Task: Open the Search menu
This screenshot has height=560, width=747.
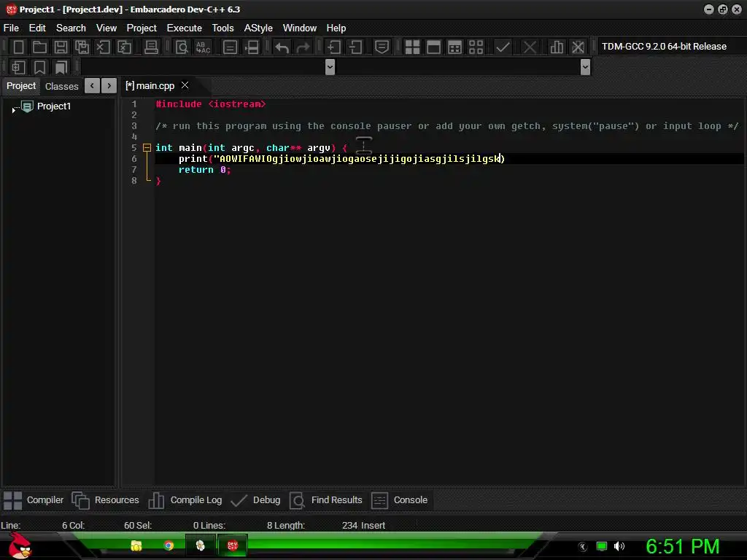Action: 71,28
